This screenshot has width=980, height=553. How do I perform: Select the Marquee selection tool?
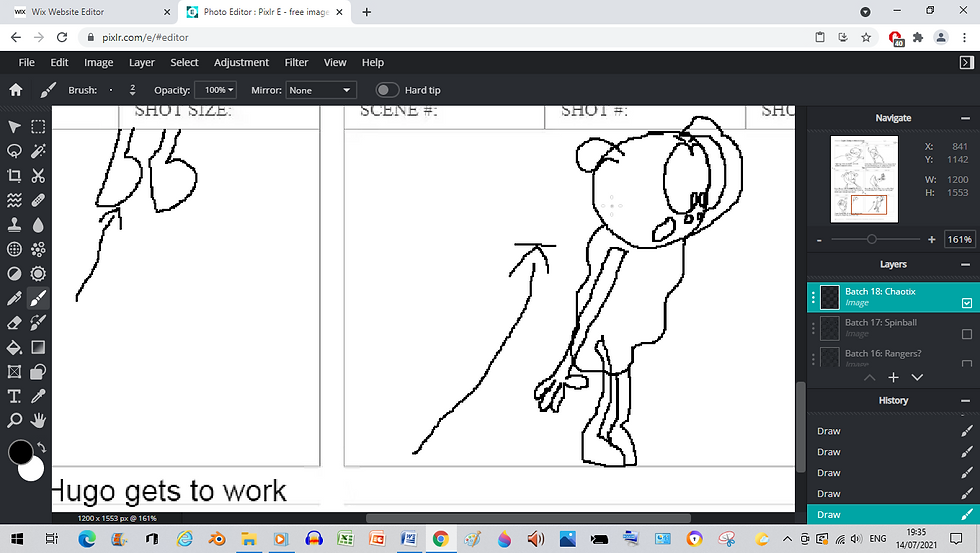[x=38, y=127]
